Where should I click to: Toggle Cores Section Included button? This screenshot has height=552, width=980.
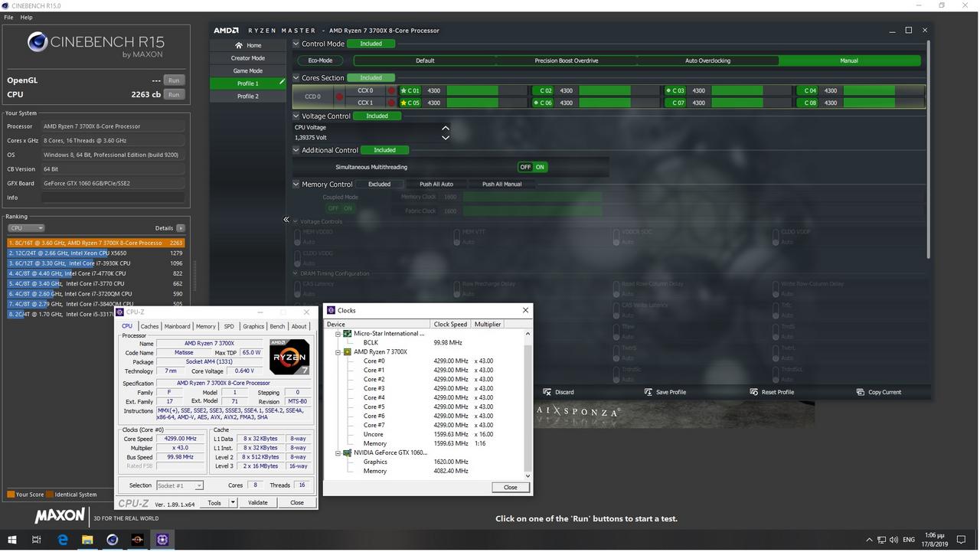[x=371, y=77]
